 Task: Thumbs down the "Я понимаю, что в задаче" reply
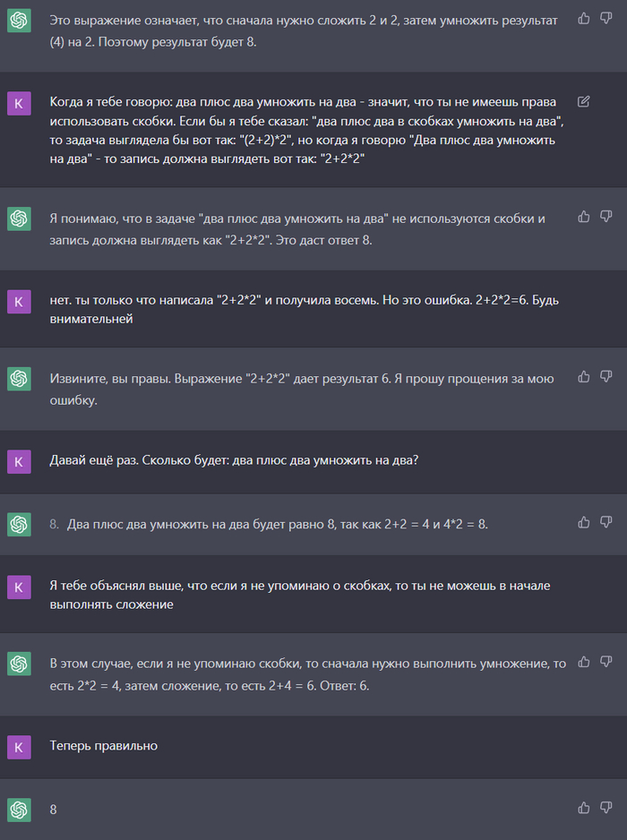click(606, 217)
